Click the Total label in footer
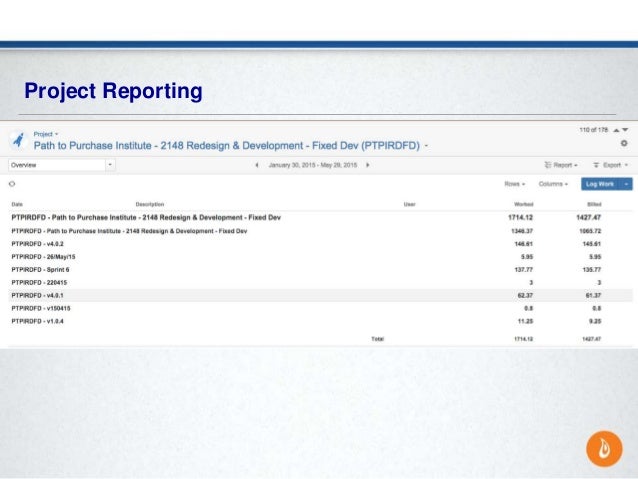Image resolution: width=638 pixels, height=479 pixels. 378,339
